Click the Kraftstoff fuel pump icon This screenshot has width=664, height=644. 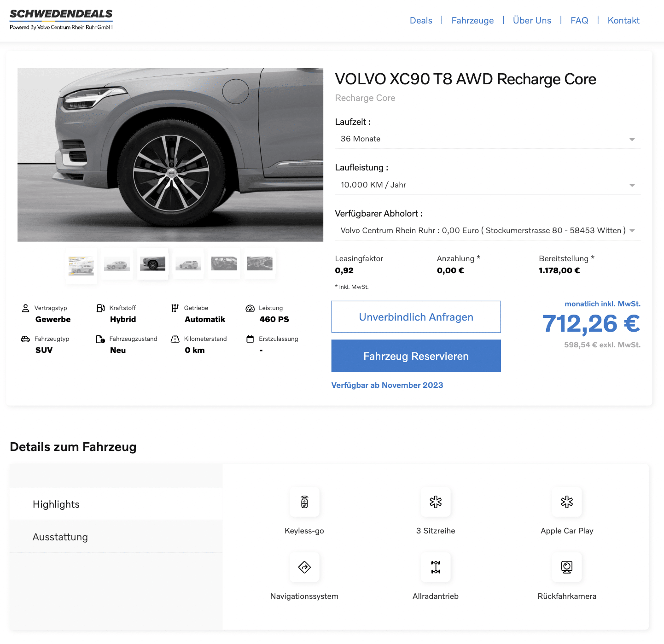(x=100, y=308)
